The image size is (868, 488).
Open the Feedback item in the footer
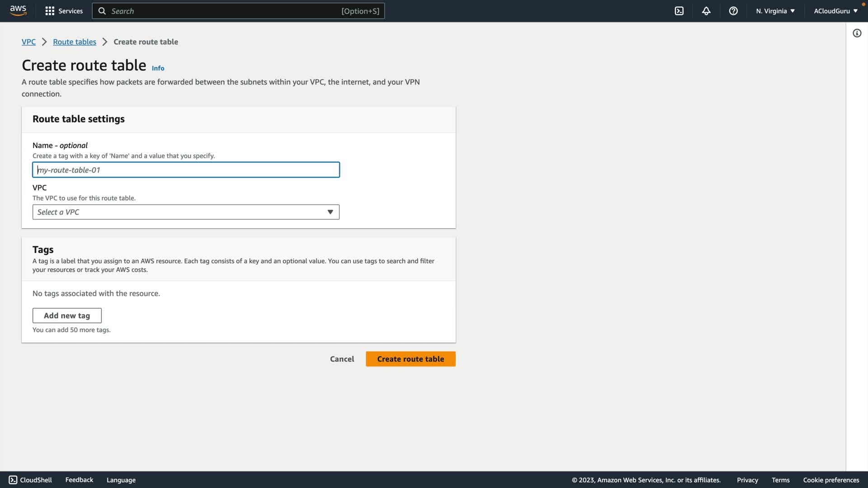79,480
